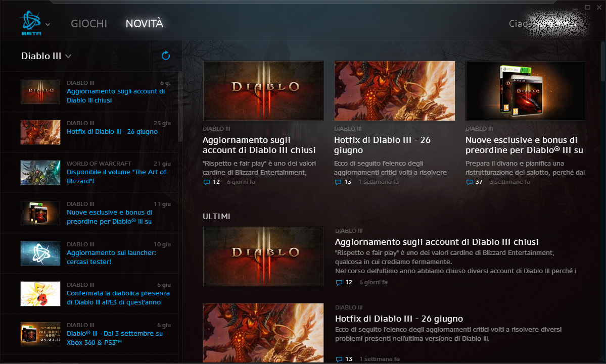Open 'Aggiornamento sui launcher: cercasi tester!' link
The image size is (606, 364).
click(111, 257)
